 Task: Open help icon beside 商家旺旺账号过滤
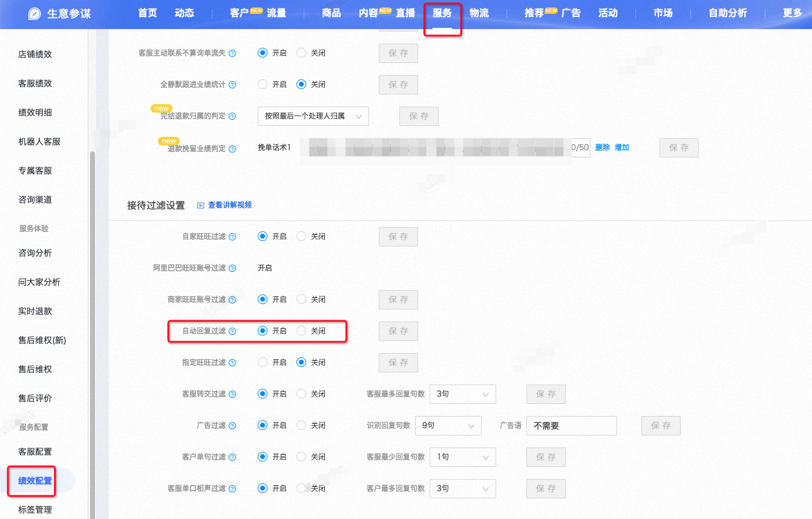(232, 300)
